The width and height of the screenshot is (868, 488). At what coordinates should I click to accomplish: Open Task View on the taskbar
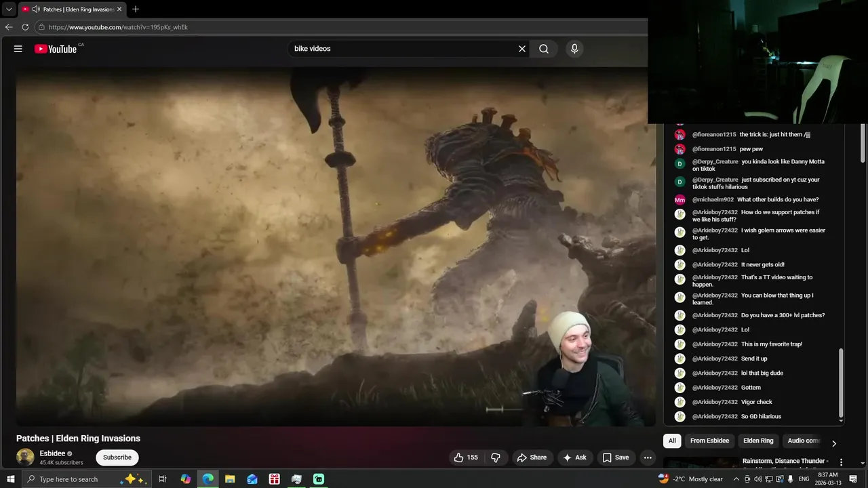[163, 479]
